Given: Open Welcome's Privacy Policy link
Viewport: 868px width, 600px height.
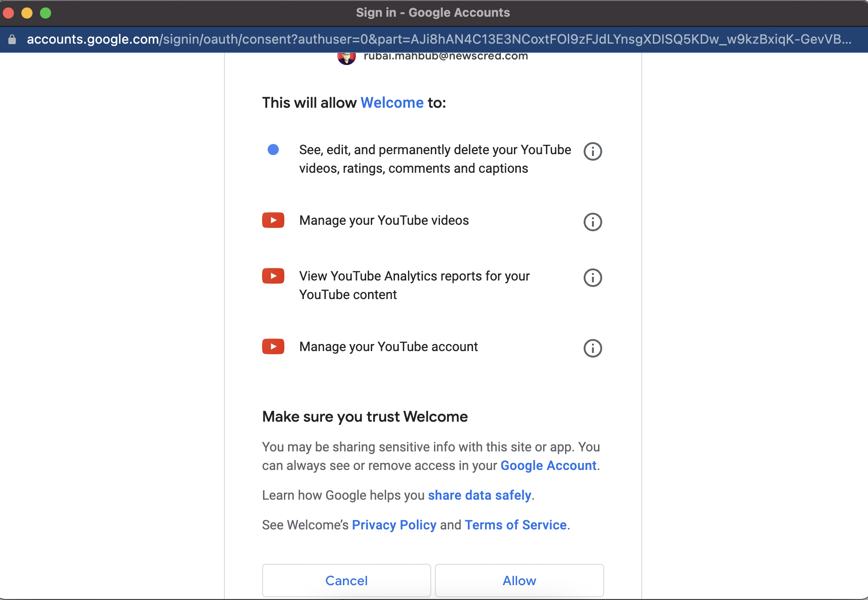Looking at the screenshot, I should point(394,525).
